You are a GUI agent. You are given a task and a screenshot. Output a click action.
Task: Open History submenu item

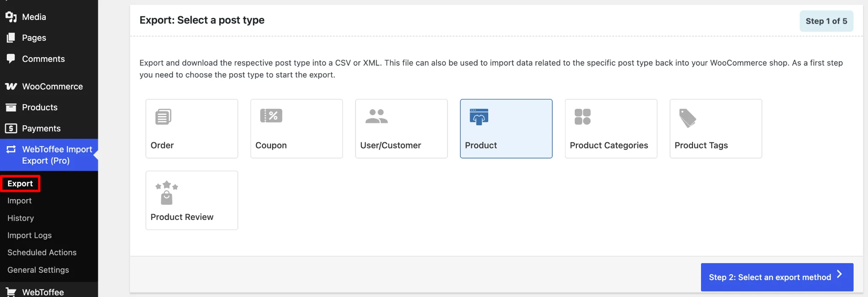20,218
